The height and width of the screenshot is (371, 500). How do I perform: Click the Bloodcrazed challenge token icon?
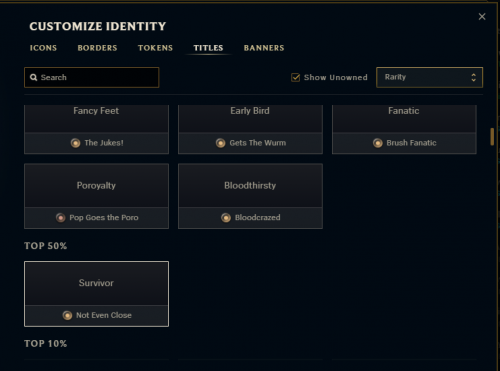(x=226, y=218)
